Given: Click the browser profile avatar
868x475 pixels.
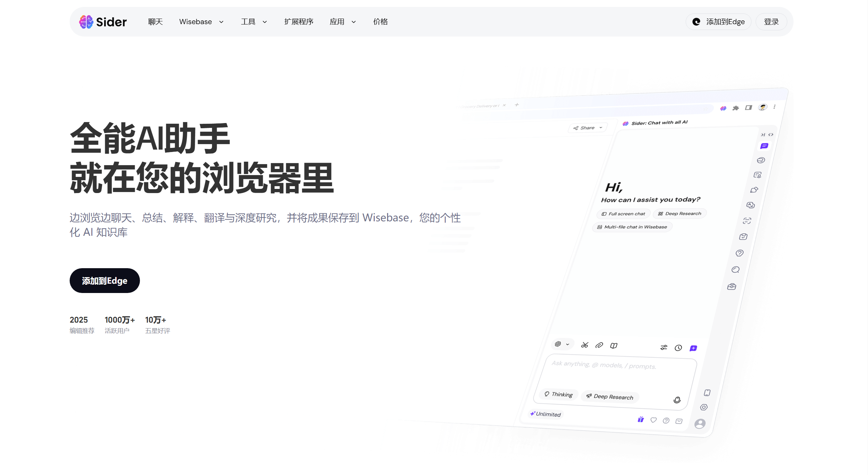Looking at the screenshot, I should point(763,107).
